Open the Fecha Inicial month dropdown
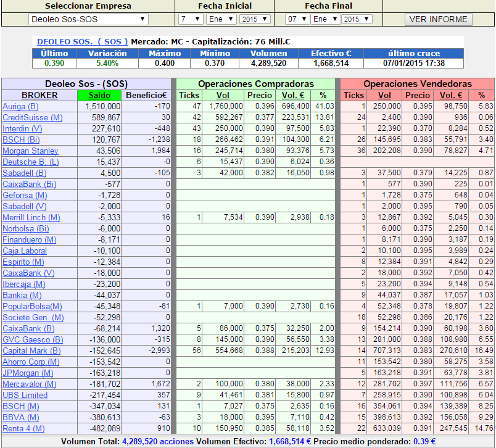The height and width of the screenshot is (448, 496). (x=221, y=19)
